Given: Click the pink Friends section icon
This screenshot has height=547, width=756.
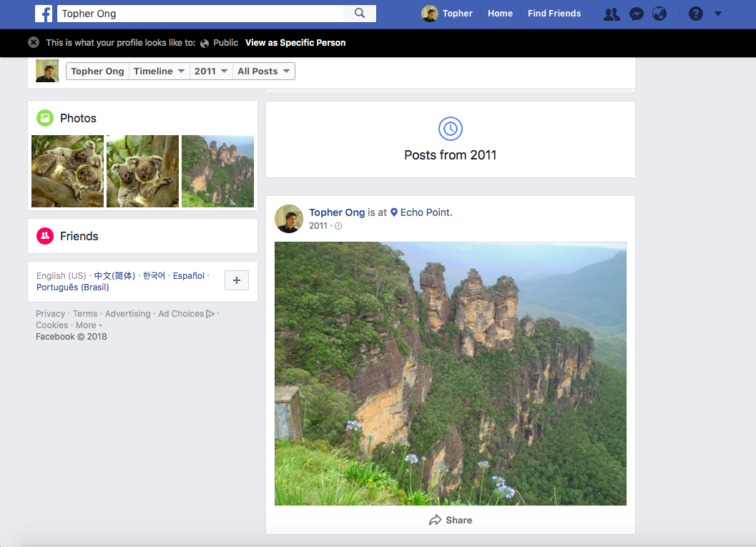Looking at the screenshot, I should coord(45,236).
